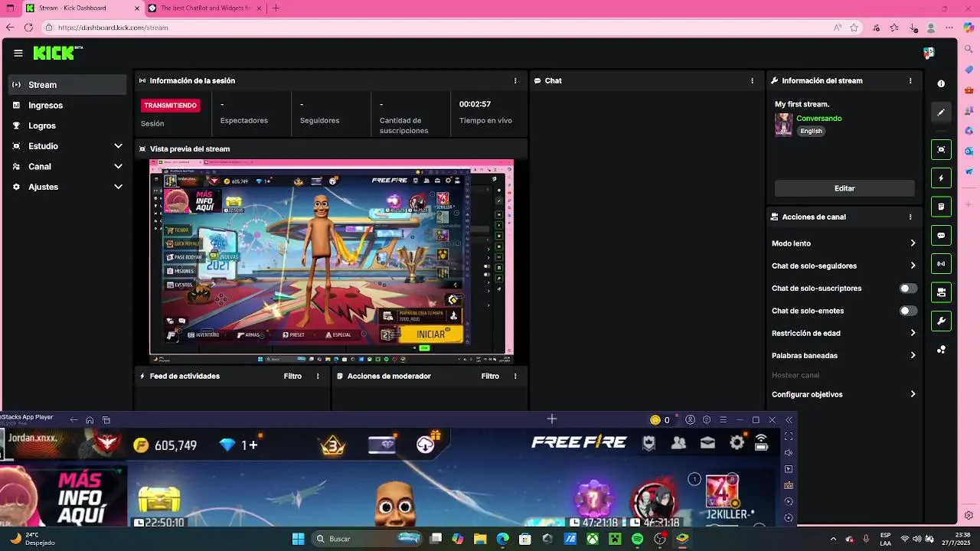Click the English language tag
Screen dimensions: 980x551
(x=811, y=131)
